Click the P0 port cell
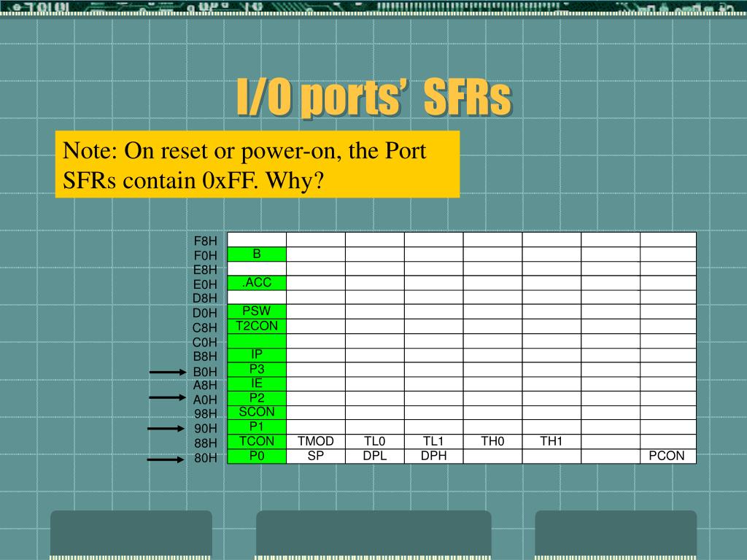Screen dimensions: 747x560 [257, 456]
